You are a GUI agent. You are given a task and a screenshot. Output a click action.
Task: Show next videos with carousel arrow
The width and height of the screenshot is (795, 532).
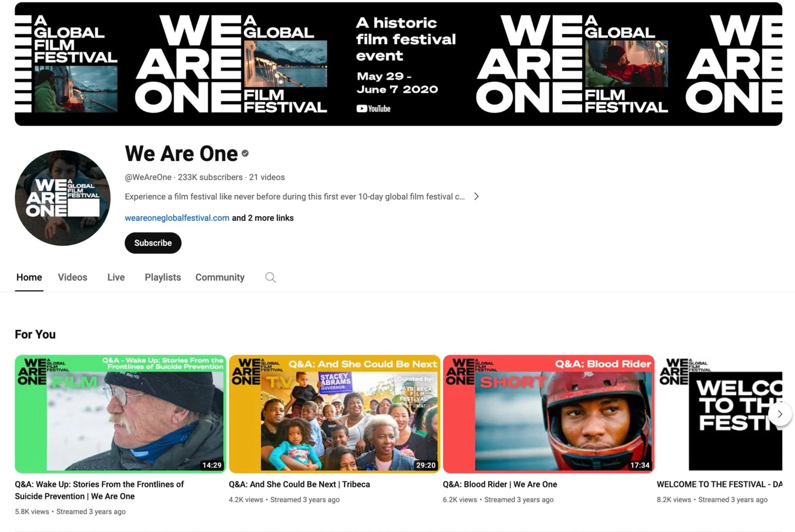click(780, 414)
